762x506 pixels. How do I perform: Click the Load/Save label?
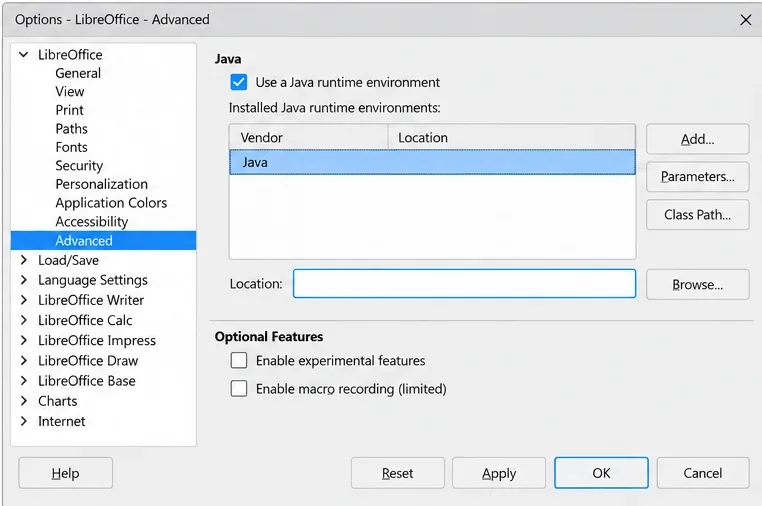click(69, 260)
